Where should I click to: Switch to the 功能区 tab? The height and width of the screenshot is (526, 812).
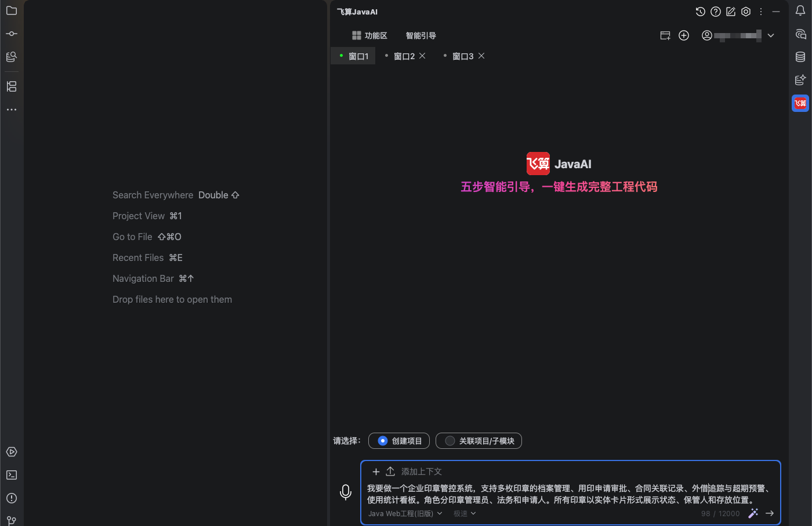pyautogui.click(x=369, y=35)
